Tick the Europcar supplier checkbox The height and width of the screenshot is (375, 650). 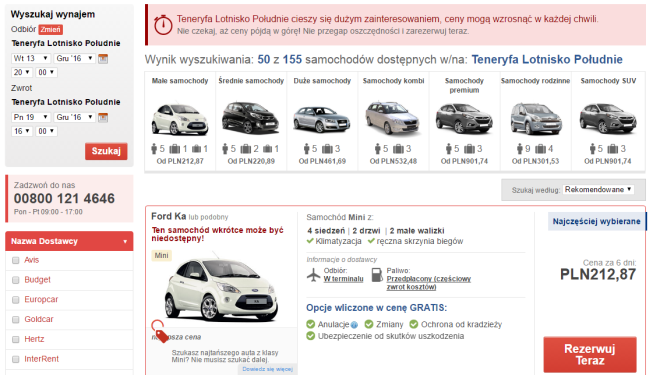click(16, 300)
